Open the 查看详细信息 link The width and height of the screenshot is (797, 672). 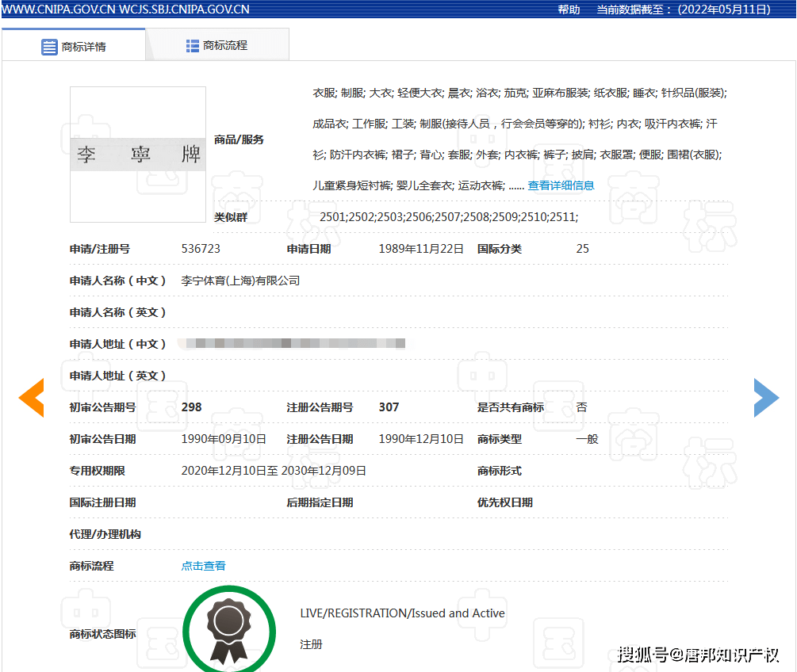561,185
